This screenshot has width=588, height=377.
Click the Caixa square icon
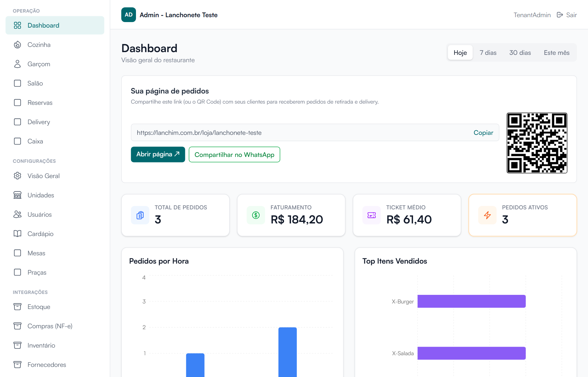coord(17,141)
